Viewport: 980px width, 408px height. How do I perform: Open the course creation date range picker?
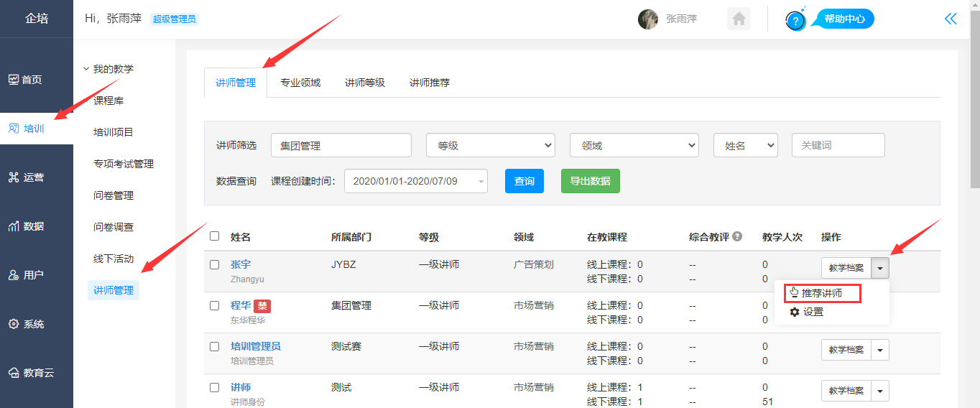coord(416,181)
